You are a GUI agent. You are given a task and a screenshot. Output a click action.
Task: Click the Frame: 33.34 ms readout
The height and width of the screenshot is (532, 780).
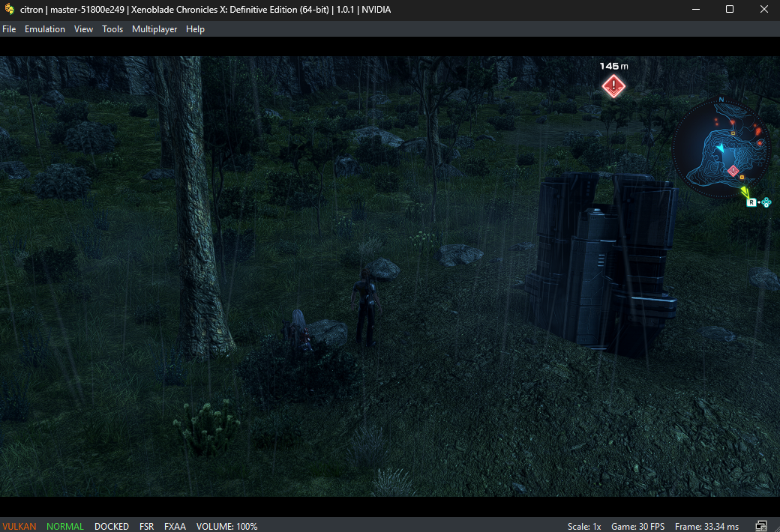pos(706,526)
